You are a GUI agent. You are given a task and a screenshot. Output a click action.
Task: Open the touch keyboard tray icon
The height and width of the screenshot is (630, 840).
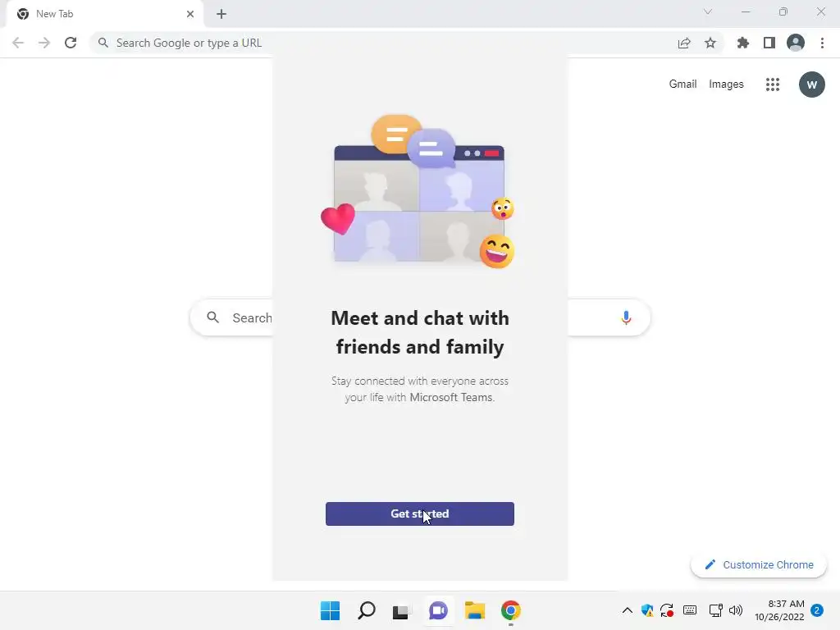tap(690, 610)
